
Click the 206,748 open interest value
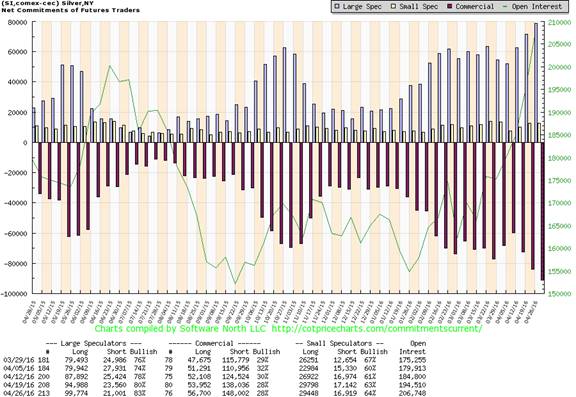point(413,393)
